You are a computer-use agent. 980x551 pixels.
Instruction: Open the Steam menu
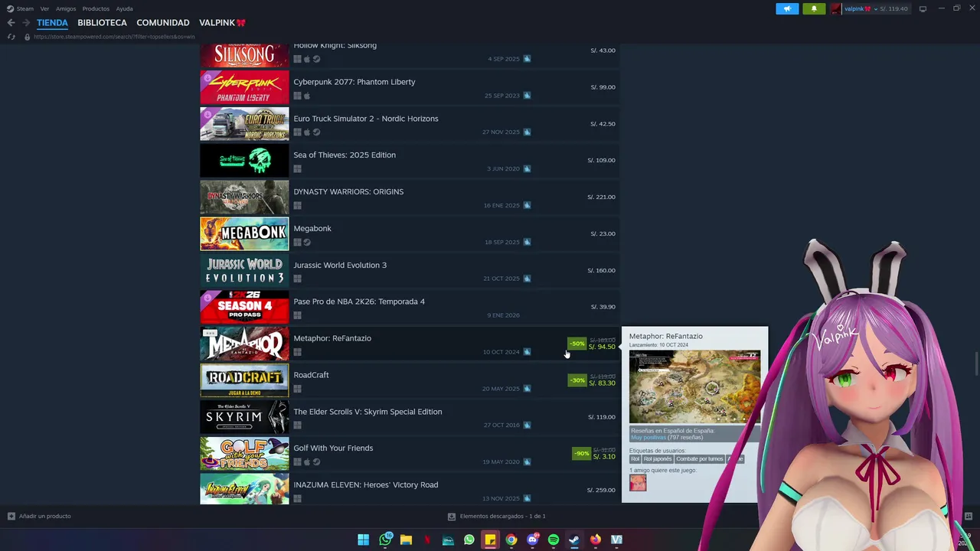click(24, 8)
